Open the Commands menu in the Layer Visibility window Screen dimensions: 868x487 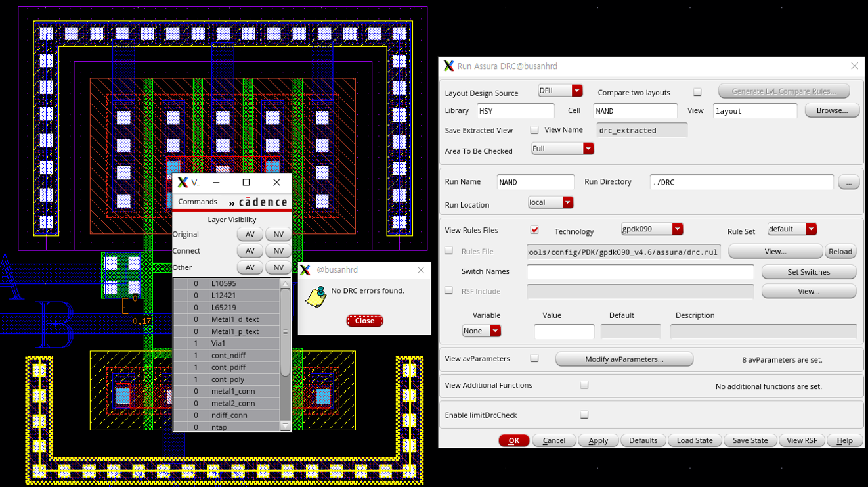tap(198, 202)
